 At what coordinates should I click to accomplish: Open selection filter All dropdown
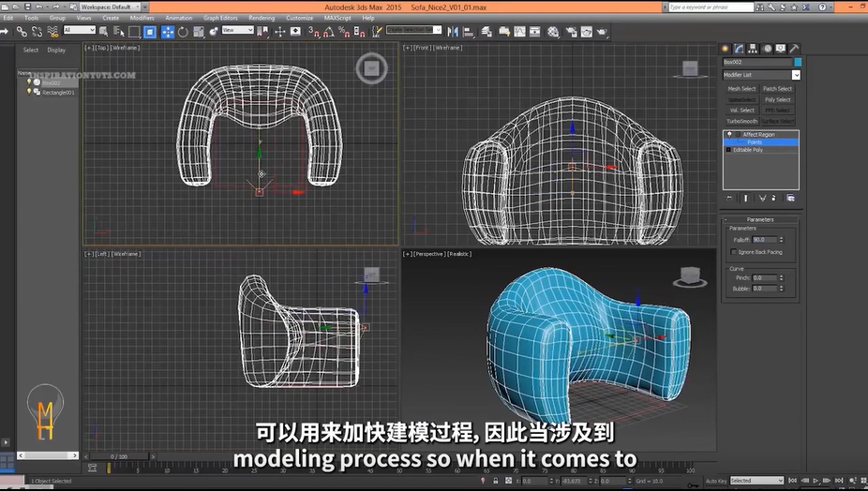click(x=79, y=30)
